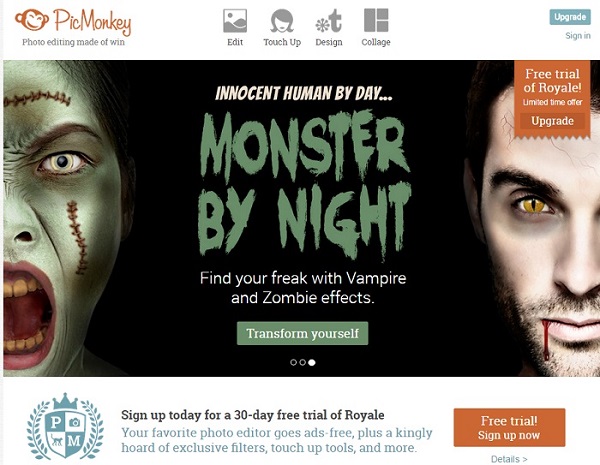
Task: Open the Design tool icon
Action: pos(329,21)
